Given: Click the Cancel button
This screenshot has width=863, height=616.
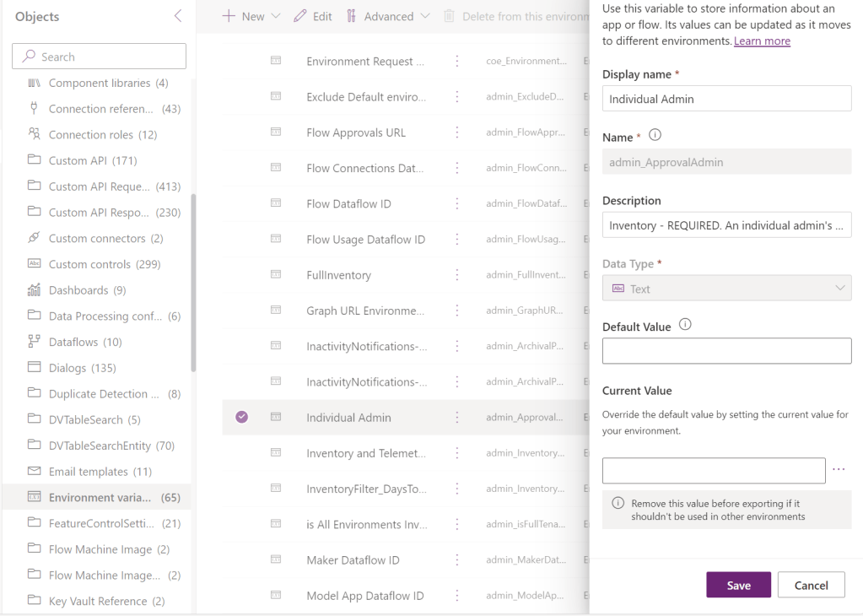Looking at the screenshot, I should pyautogui.click(x=811, y=585).
